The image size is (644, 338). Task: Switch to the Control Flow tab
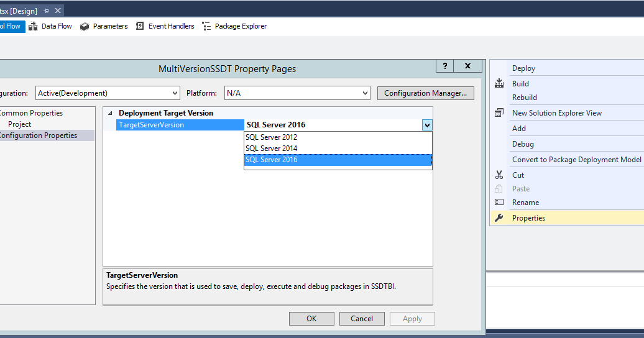[x=12, y=26]
